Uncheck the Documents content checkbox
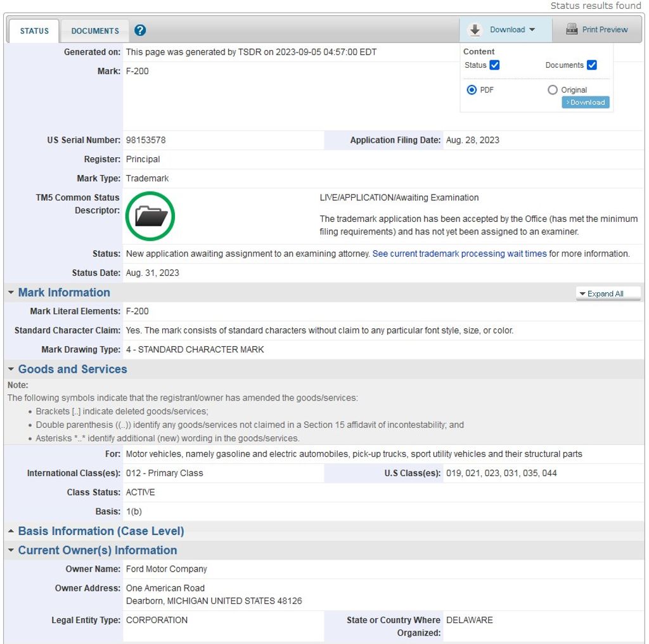Screen dimensions: 649x644 (591, 65)
